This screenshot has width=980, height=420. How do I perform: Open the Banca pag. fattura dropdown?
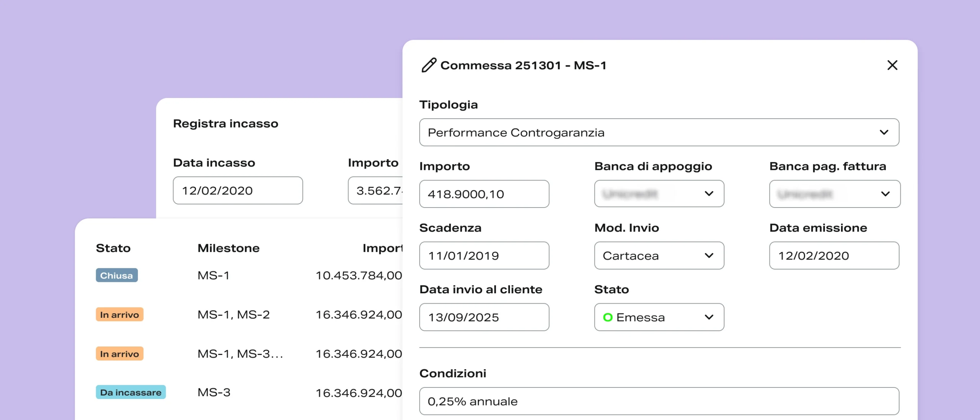point(835,194)
